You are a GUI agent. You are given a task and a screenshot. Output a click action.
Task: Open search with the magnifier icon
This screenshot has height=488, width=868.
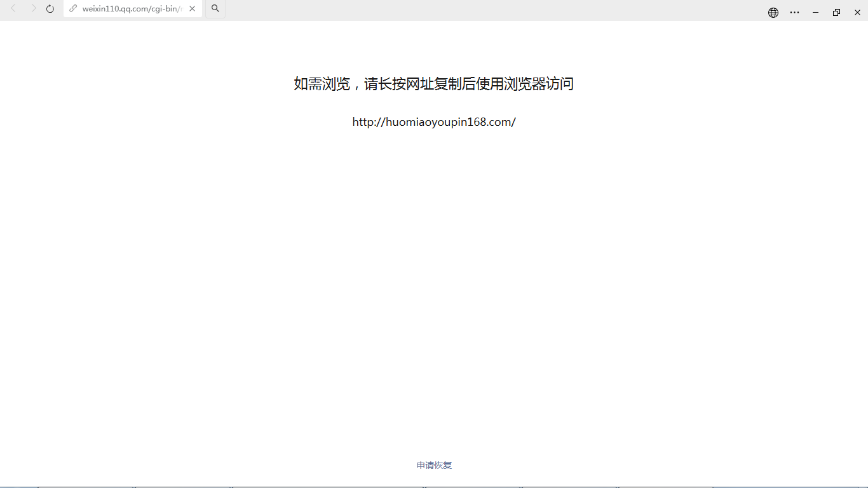215,9
